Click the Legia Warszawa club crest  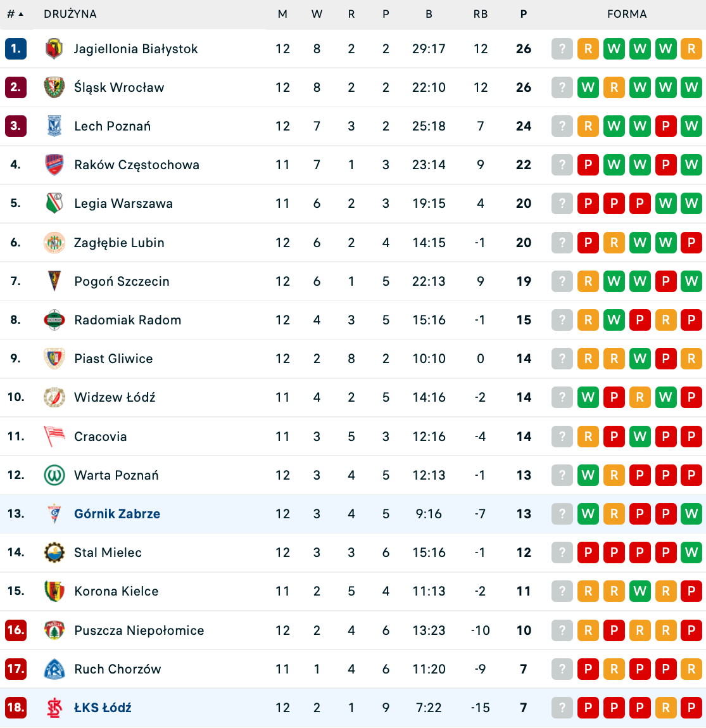point(54,203)
